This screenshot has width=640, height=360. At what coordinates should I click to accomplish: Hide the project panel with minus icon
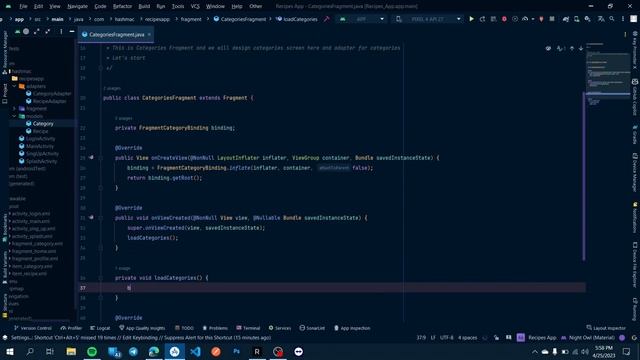click(72, 31)
